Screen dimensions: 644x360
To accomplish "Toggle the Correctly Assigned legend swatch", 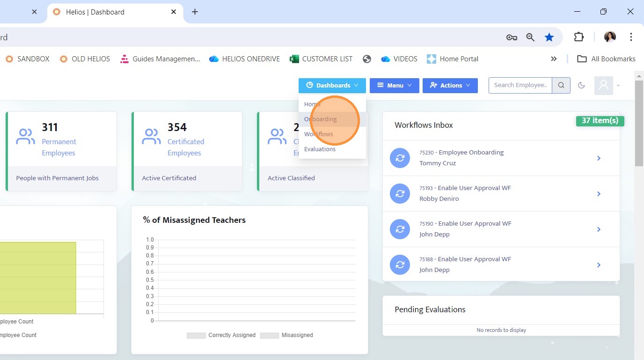I will click(x=196, y=335).
